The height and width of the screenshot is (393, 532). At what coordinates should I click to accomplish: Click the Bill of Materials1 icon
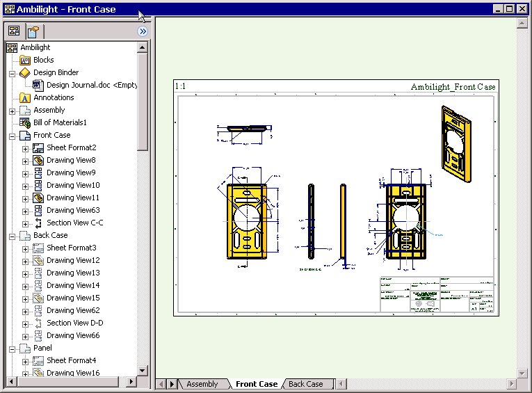pyautogui.click(x=25, y=123)
